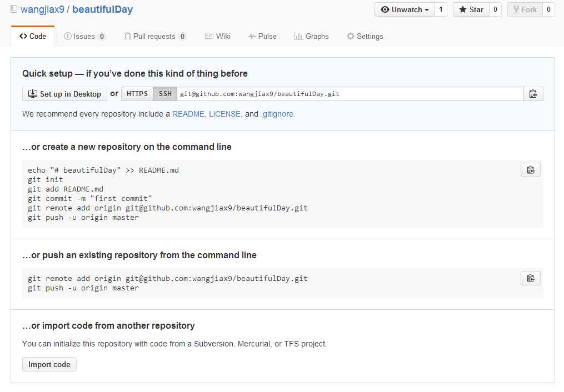Viewport: 564px width, 392px height.
Task: Click the 'git commit -m "first commit"' line
Action: pyautogui.click(x=90, y=198)
